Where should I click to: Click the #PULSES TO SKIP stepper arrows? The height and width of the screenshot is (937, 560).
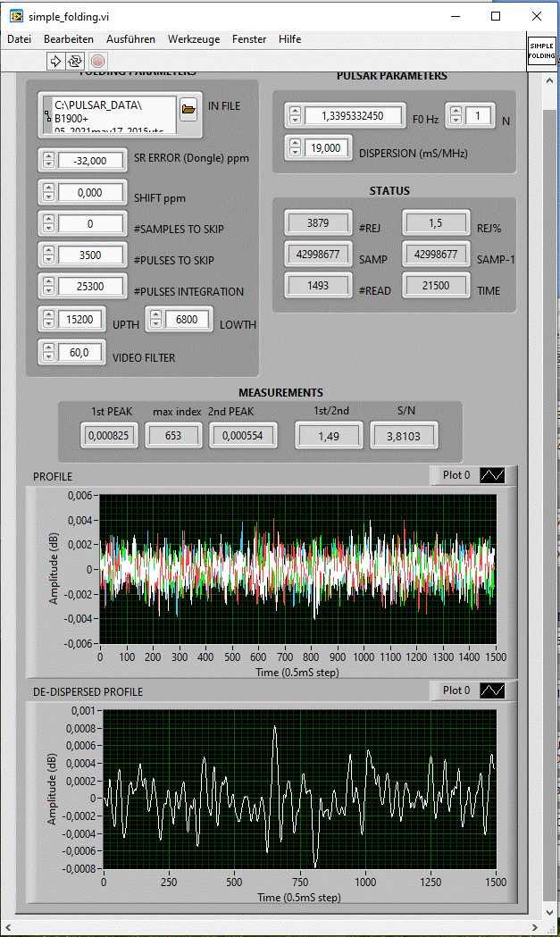click(49, 255)
